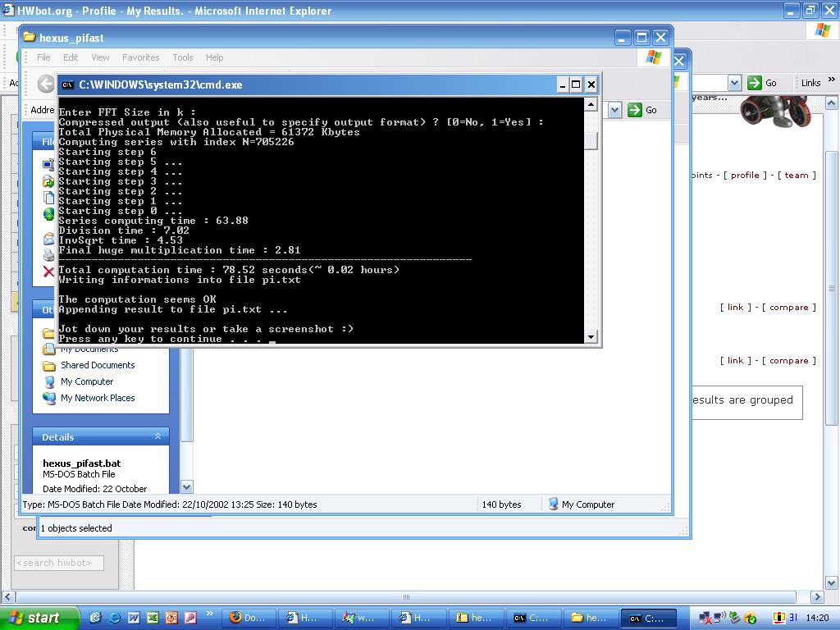840x630 pixels.
Task: Open Internet Explorer address bar dropdown
Action: tap(734, 83)
